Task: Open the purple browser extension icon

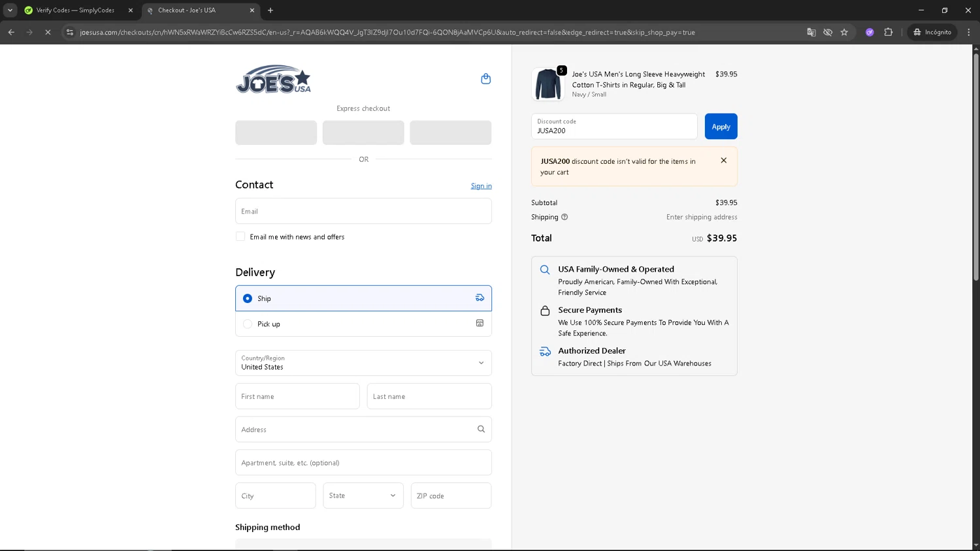Action: coord(870,32)
